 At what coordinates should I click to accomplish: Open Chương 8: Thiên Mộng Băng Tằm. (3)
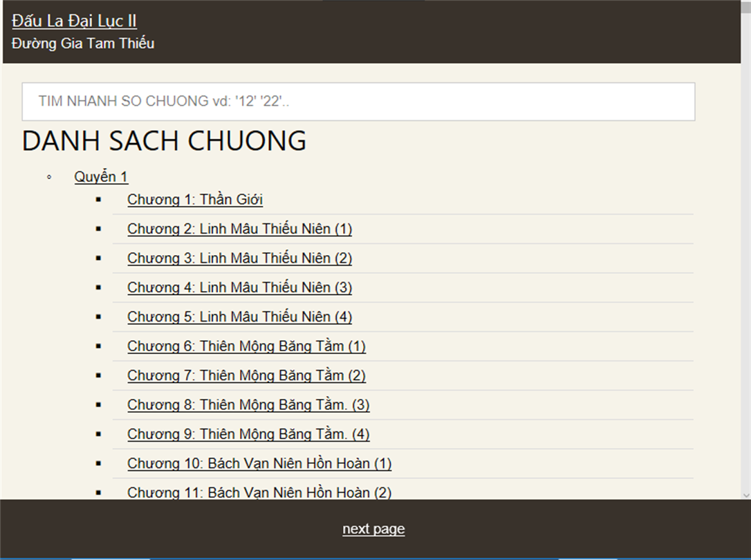point(248,404)
